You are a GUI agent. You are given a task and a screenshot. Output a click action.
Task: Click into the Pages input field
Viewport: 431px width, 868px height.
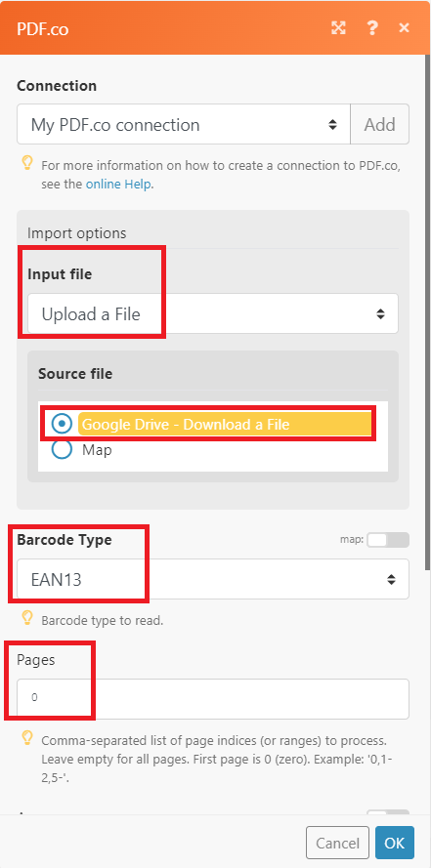[x=213, y=699]
